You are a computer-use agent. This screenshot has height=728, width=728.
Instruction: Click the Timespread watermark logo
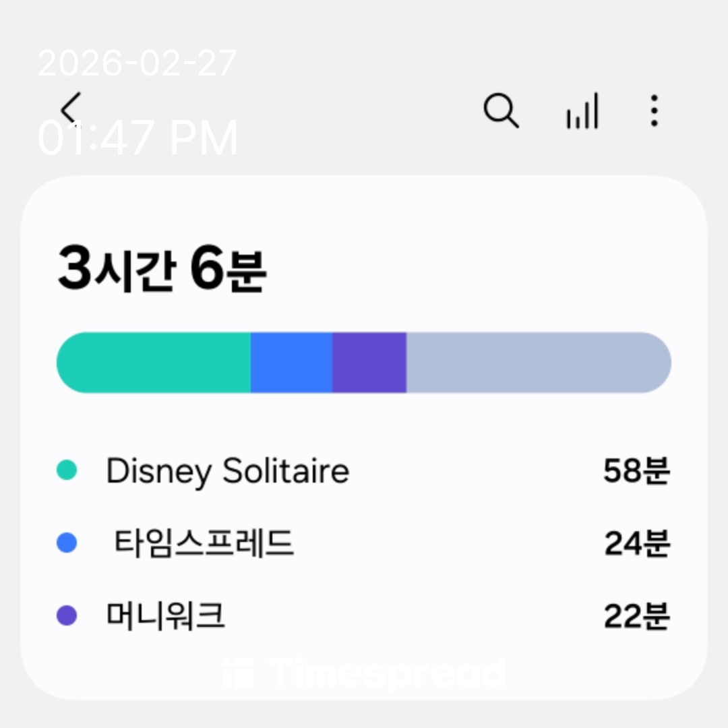(364, 673)
